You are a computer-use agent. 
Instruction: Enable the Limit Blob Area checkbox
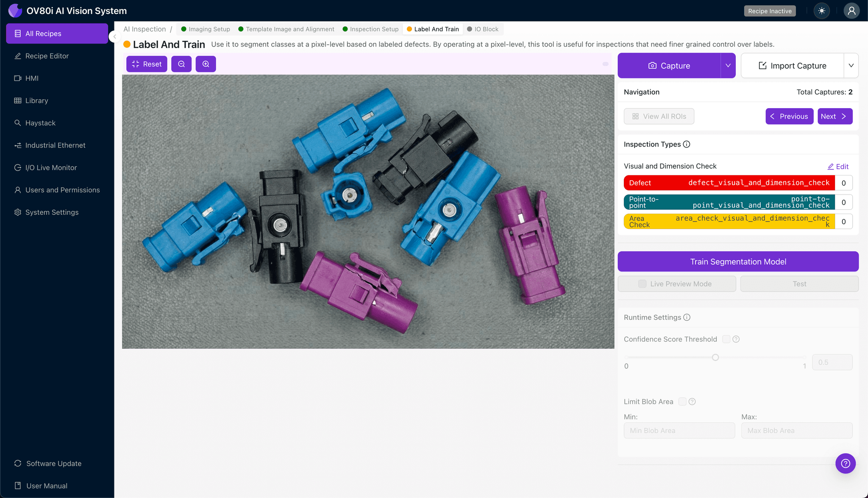point(682,402)
